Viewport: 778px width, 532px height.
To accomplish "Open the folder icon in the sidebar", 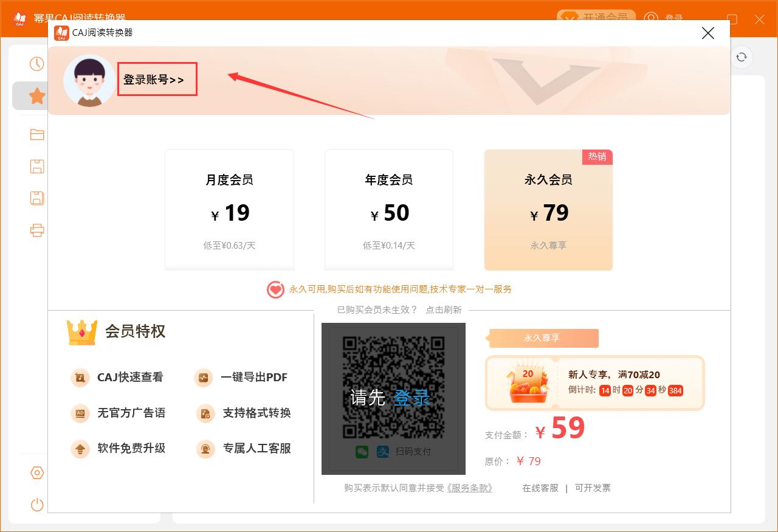I will (x=36, y=134).
